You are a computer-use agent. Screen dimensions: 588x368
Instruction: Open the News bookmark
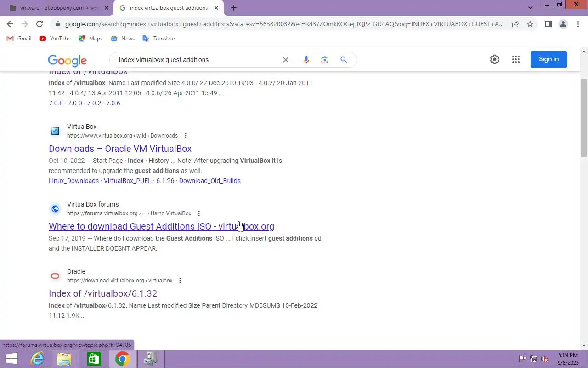pyautogui.click(x=123, y=39)
